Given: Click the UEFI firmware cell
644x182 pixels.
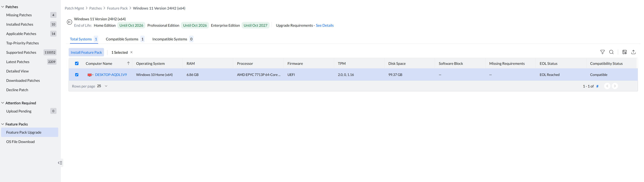Looking at the screenshot, I should click(x=291, y=75).
